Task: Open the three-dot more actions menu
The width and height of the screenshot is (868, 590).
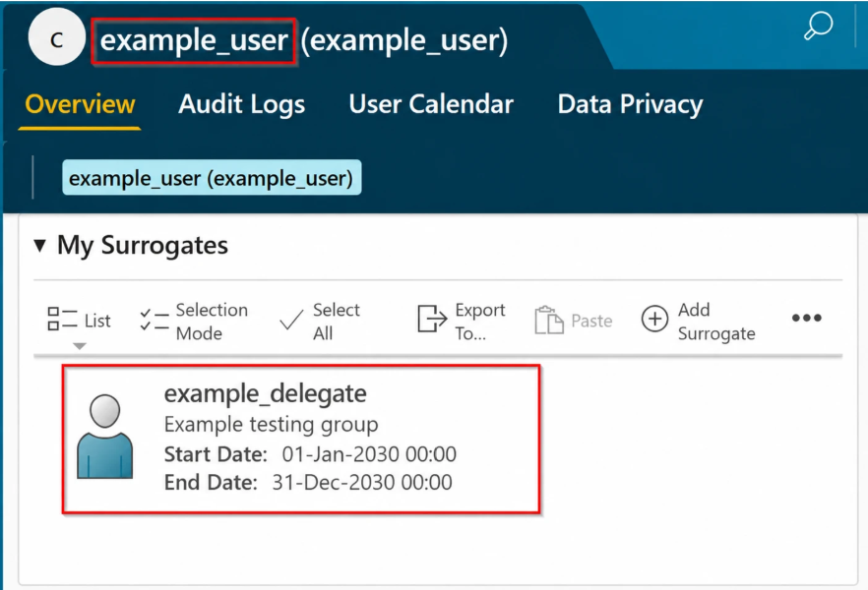Action: 807,318
